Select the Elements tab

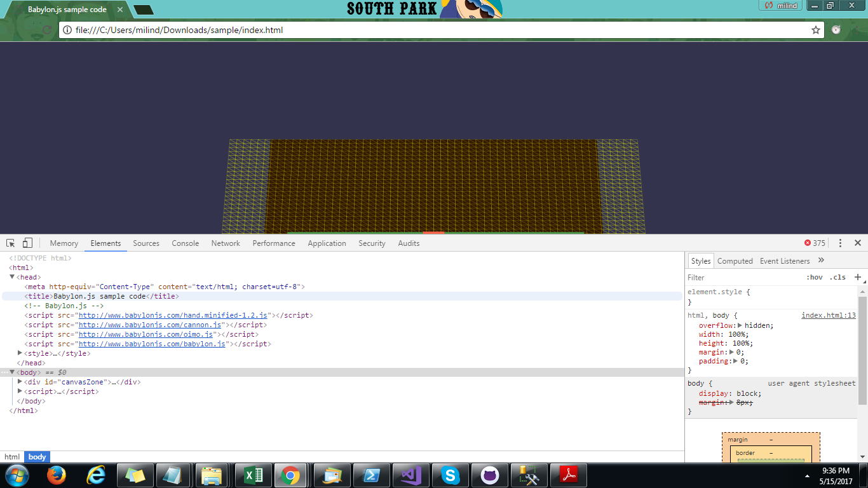[105, 243]
